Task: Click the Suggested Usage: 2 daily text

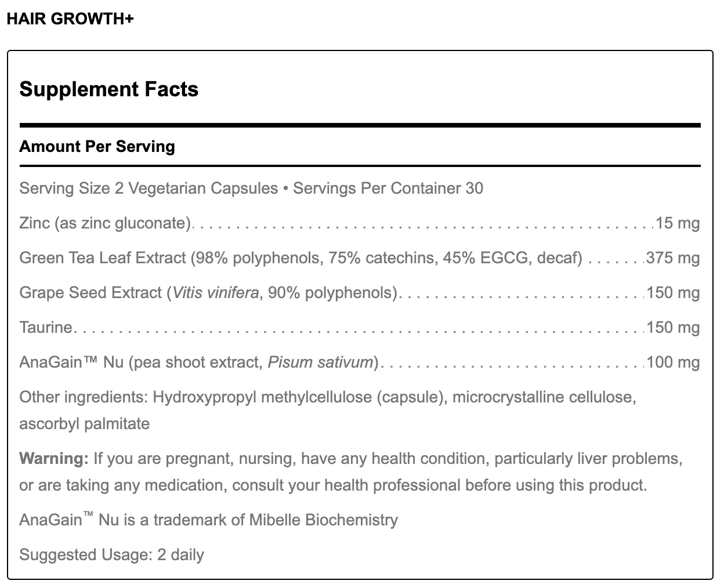Action: point(111,555)
